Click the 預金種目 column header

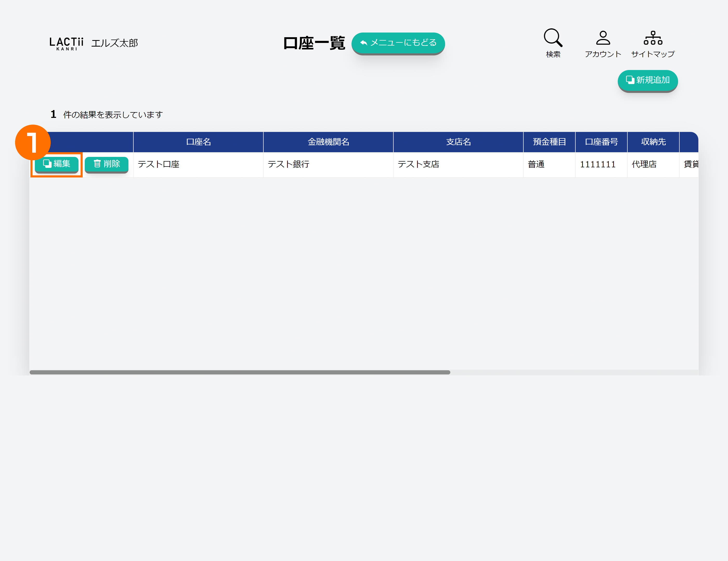pyautogui.click(x=549, y=142)
